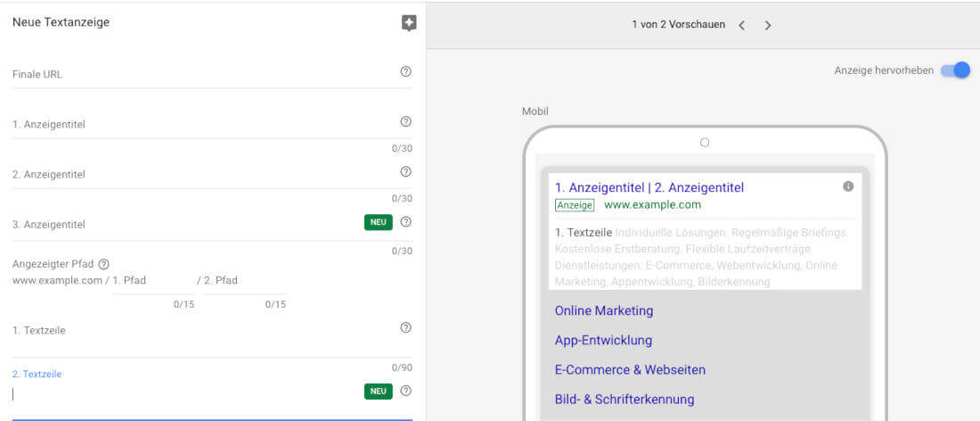The height and width of the screenshot is (421, 980).
Task: Open help for Finale URL
Action: (405, 71)
